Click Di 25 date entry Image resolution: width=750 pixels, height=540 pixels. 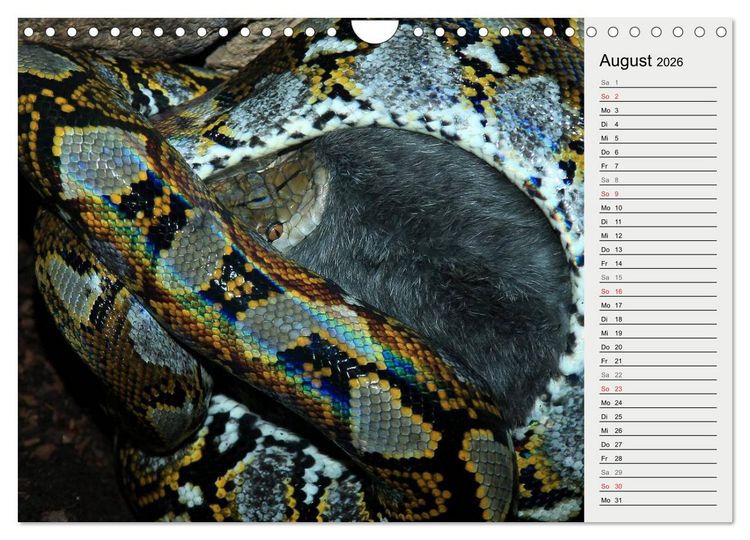click(x=658, y=417)
